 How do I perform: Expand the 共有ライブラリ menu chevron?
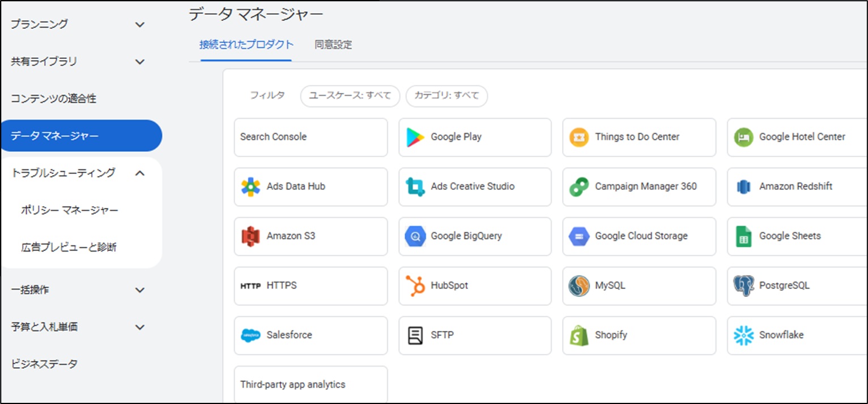tap(140, 62)
